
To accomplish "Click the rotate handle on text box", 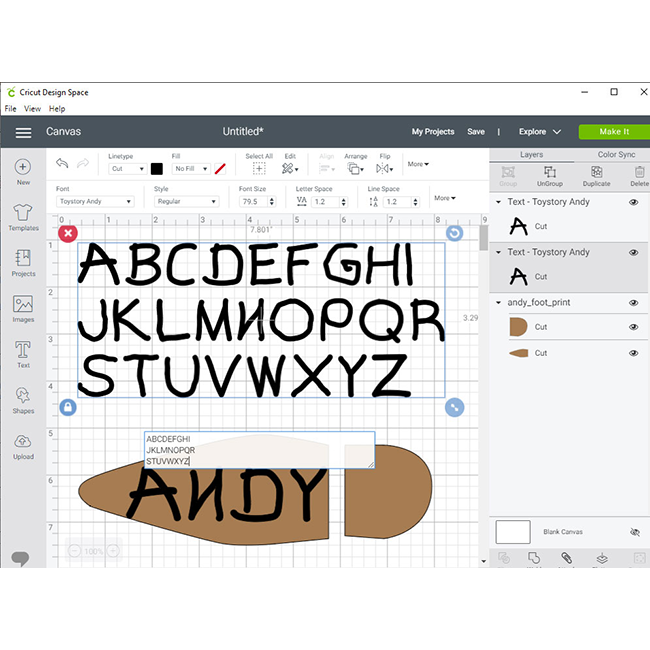I will click(x=454, y=233).
